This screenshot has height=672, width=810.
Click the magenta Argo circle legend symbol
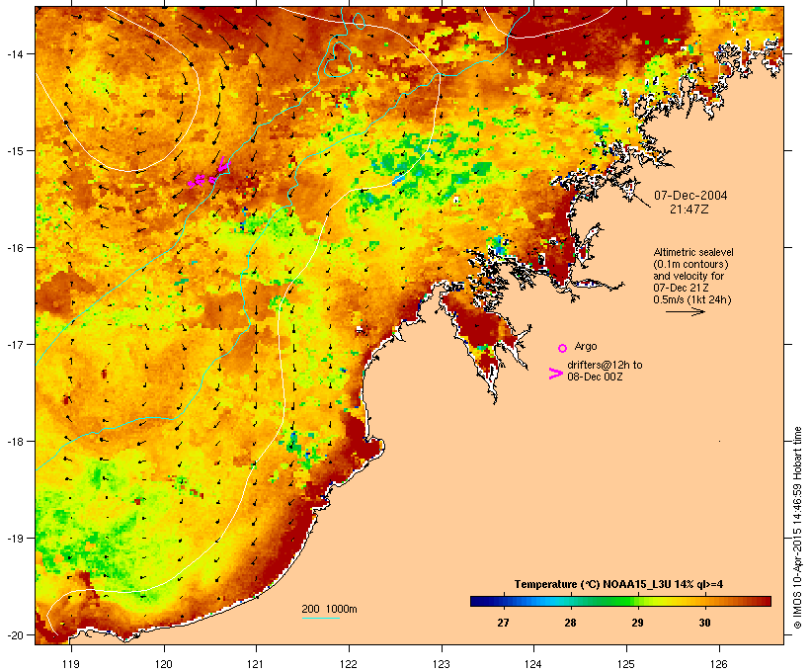(x=563, y=348)
